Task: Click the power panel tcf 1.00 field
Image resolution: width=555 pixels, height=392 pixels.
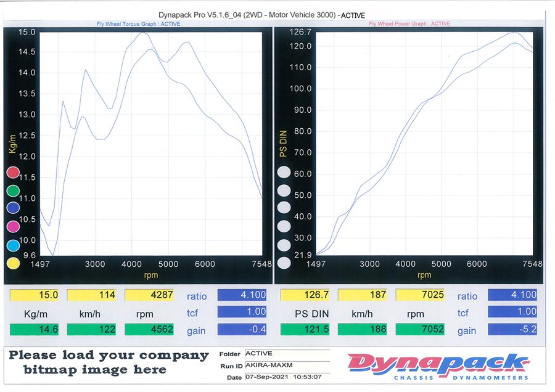Action: pyautogui.click(x=512, y=311)
